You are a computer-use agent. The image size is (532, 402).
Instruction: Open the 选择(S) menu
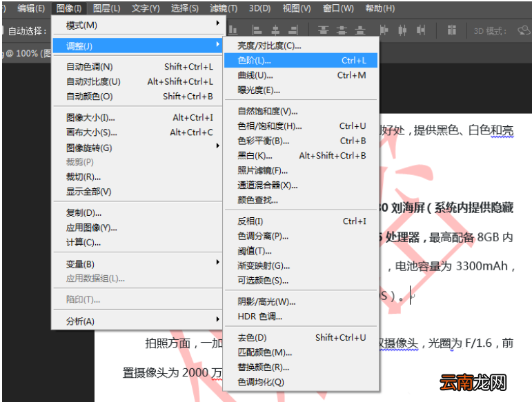(184, 8)
